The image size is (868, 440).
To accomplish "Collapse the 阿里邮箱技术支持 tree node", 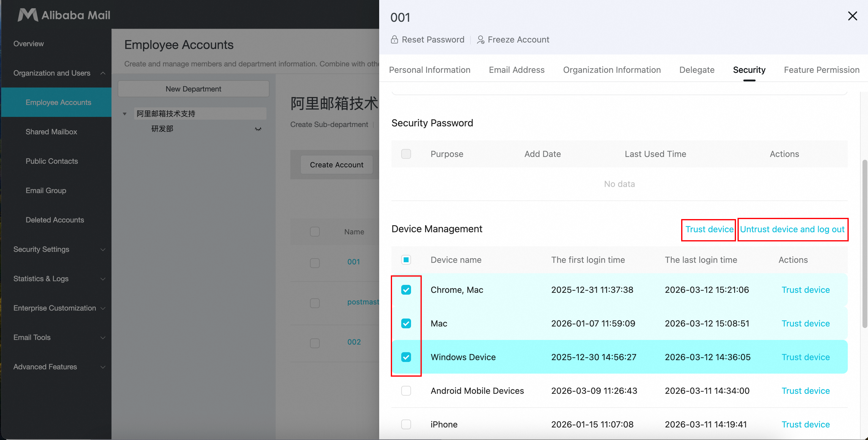I will coord(125,114).
